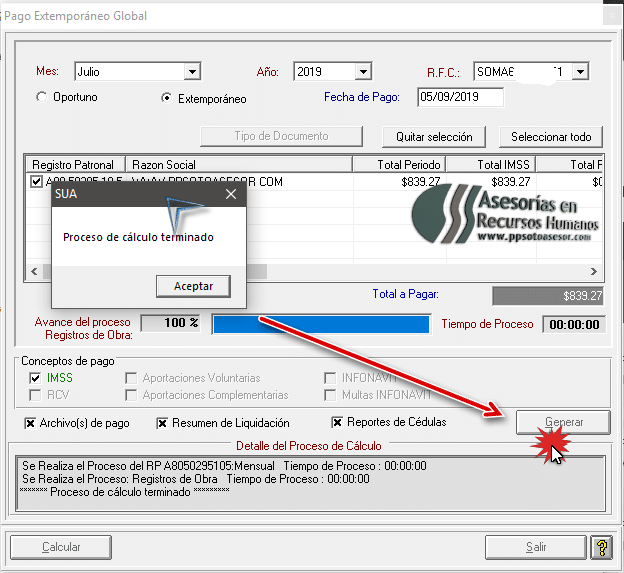Click the yellow help question mark icon

pos(601,547)
